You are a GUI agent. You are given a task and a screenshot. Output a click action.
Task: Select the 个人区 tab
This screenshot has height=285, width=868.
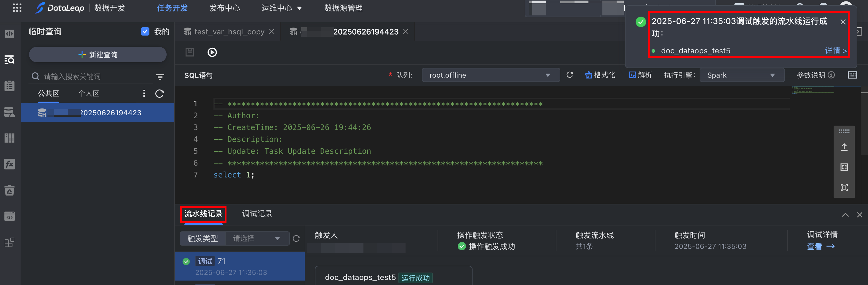[x=89, y=93]
